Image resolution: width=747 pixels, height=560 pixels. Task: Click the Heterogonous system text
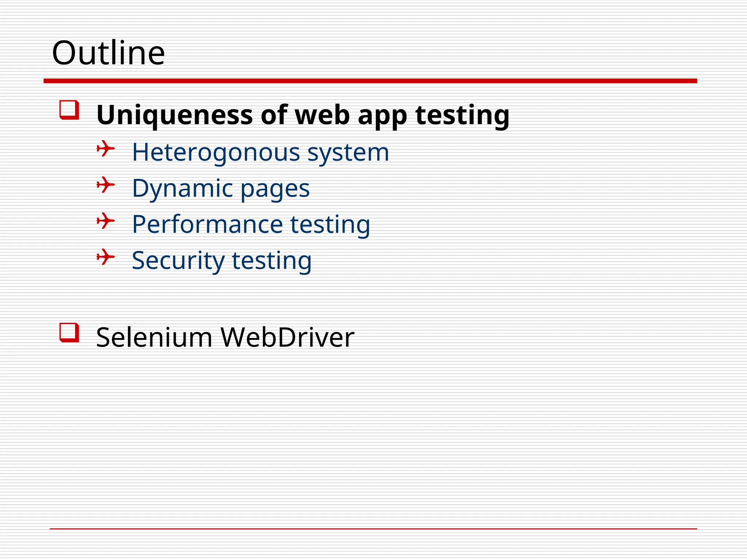[x=260, y=153]
